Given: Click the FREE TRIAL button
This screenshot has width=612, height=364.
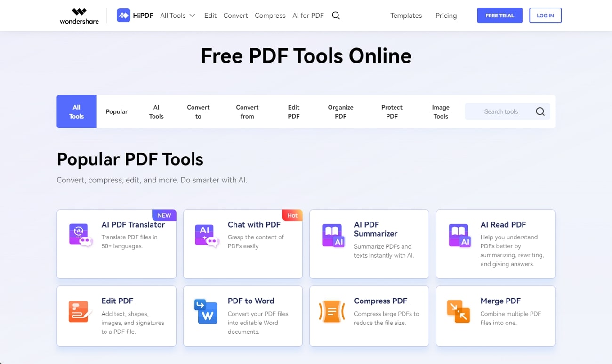Looking at the screenshot, I should tap(499, 16).
